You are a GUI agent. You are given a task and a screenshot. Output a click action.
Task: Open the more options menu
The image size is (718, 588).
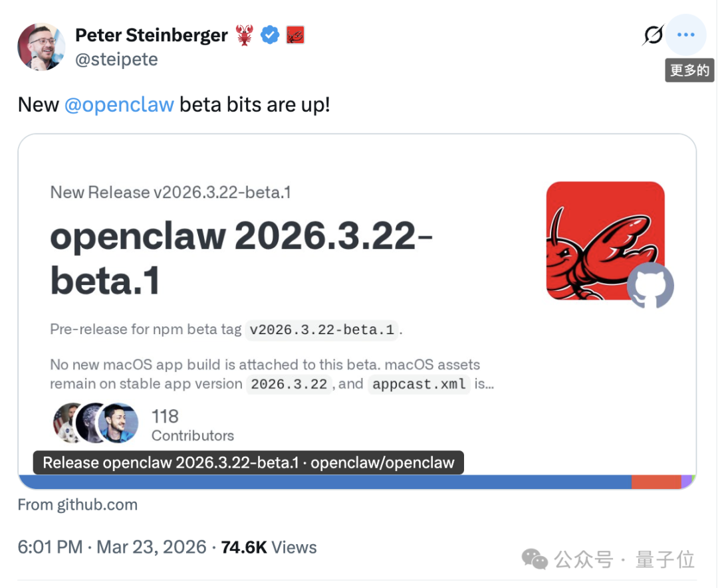click(685, 35)
